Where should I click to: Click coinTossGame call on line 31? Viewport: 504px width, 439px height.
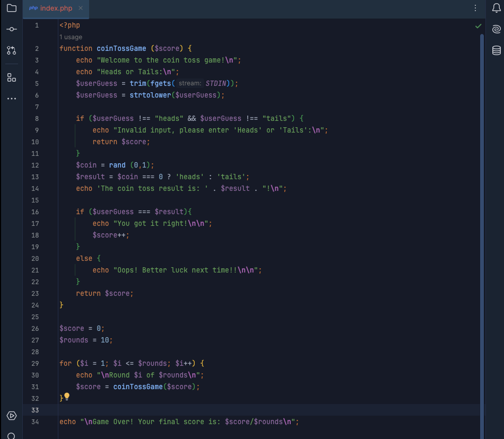coord(138,387)
